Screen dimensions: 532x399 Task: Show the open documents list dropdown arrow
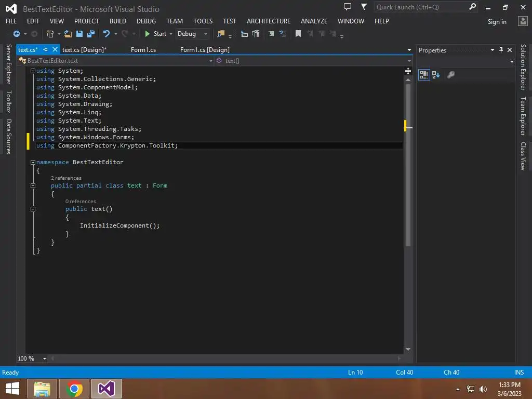click(x=409, y=50)
